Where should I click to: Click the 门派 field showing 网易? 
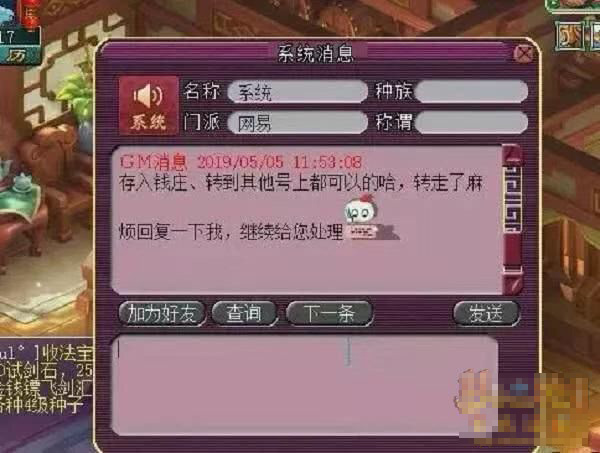pyautogui.click(x=297, y=123)
